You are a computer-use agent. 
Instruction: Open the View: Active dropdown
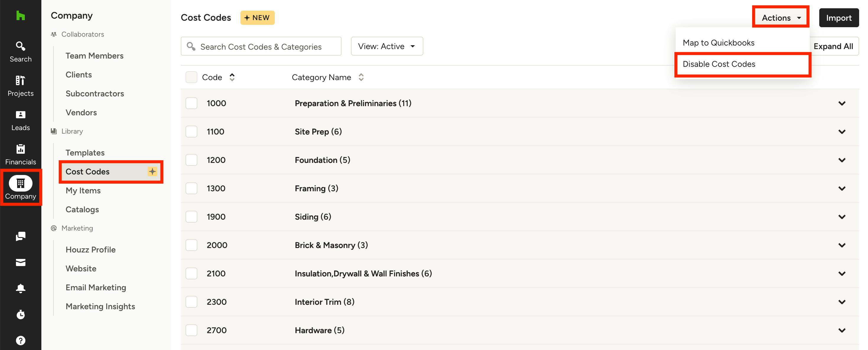pos(386,46)
